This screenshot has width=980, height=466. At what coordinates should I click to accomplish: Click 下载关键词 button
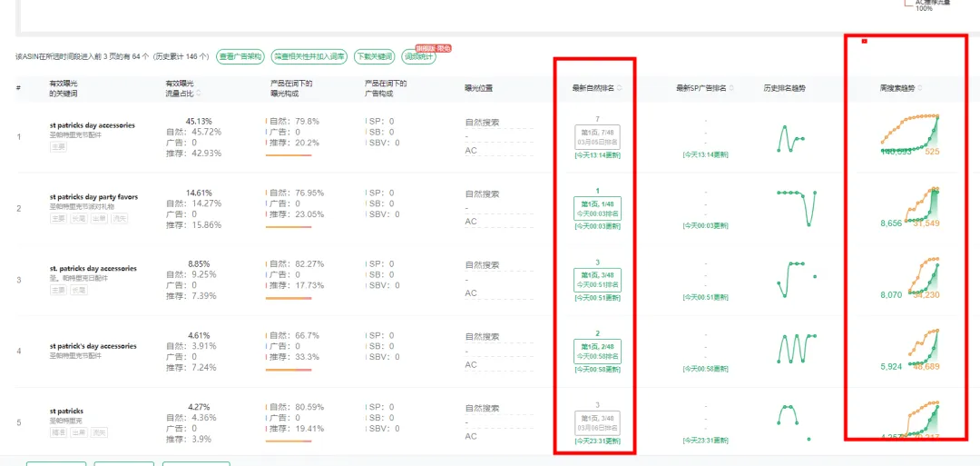click(374, 56)
